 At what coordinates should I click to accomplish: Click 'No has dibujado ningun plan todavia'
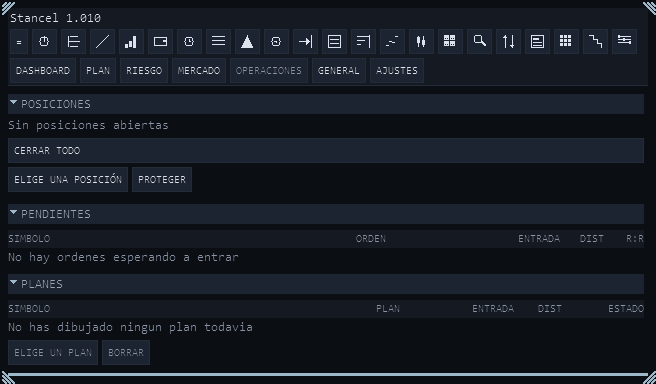pyautogui.click(x=130, y=327)
